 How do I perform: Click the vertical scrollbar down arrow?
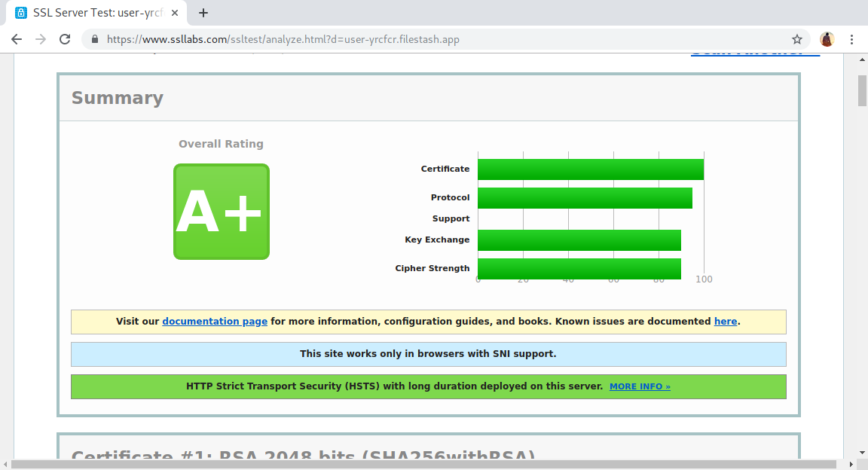click(862, 453)
